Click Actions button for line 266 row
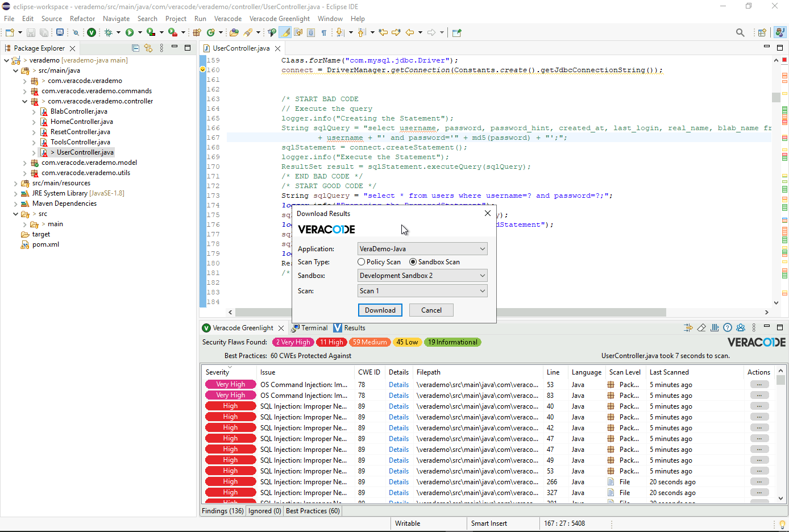Viewport: 789px width, 532px height. [759, 482]
